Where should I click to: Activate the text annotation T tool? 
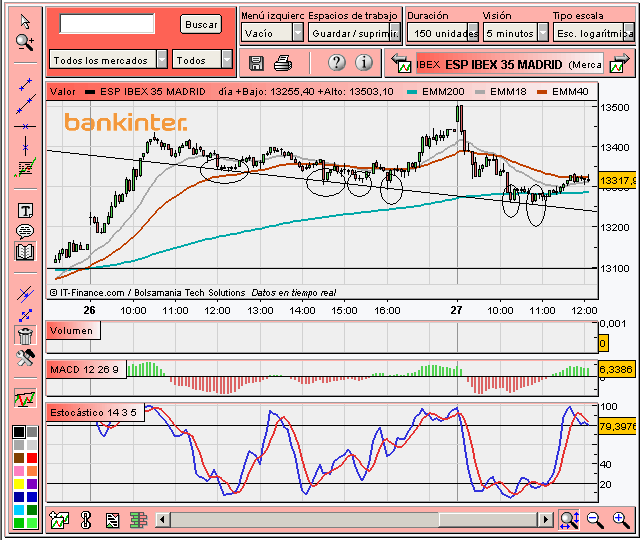click(x=25, y=211)
